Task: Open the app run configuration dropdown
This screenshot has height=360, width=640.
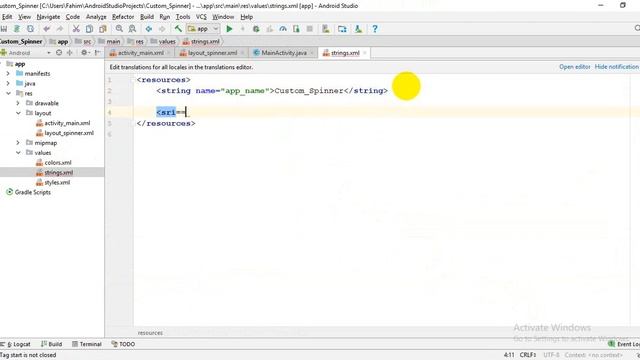Action: pyautogui.click(x=203, y=29)
